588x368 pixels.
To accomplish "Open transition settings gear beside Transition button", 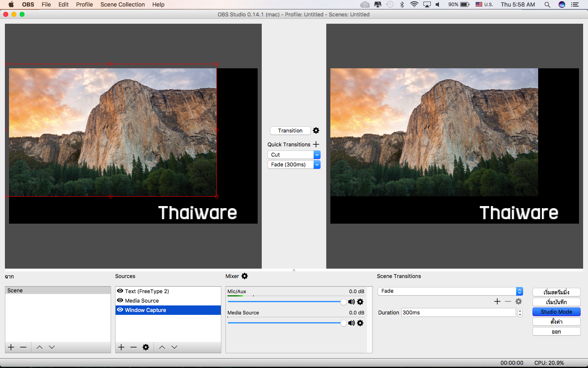I will [316, 130].
